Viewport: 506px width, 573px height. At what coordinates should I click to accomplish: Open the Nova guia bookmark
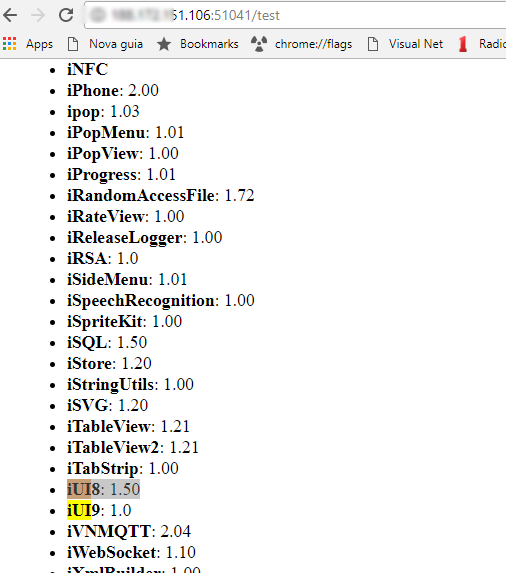pos(116,44)
